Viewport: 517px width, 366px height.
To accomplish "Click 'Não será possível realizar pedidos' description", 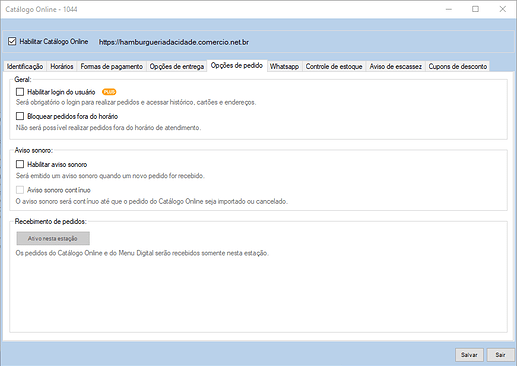I will pyautogui.click(x=108, y=128).
